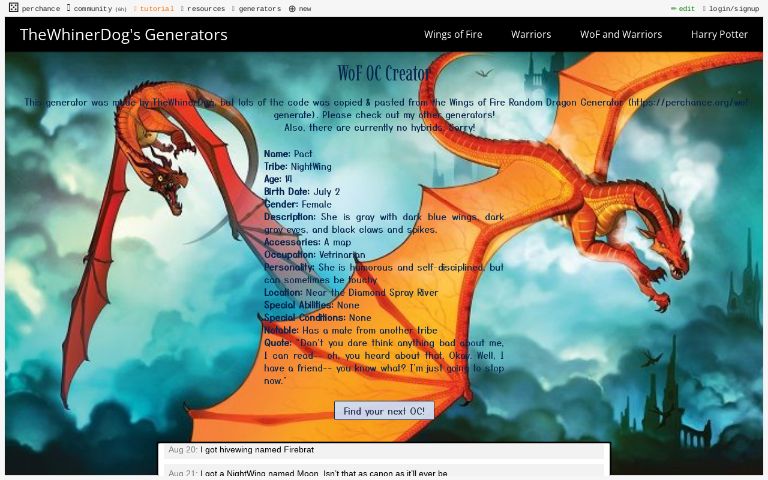The width and height of the screenshot is (768, 480).
Task: Select 'Notable: Has a mate from another tribe'
Action: click(351, 331)
